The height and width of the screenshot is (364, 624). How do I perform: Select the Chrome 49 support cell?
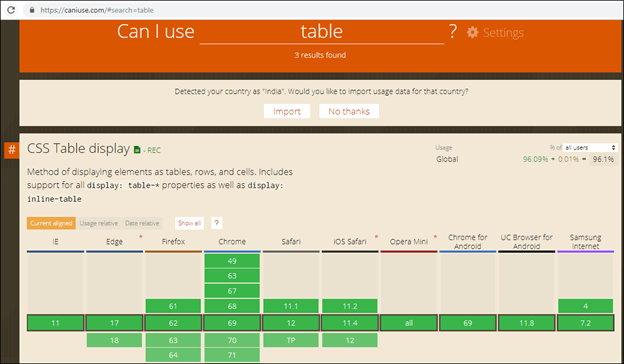coord(232,261)
